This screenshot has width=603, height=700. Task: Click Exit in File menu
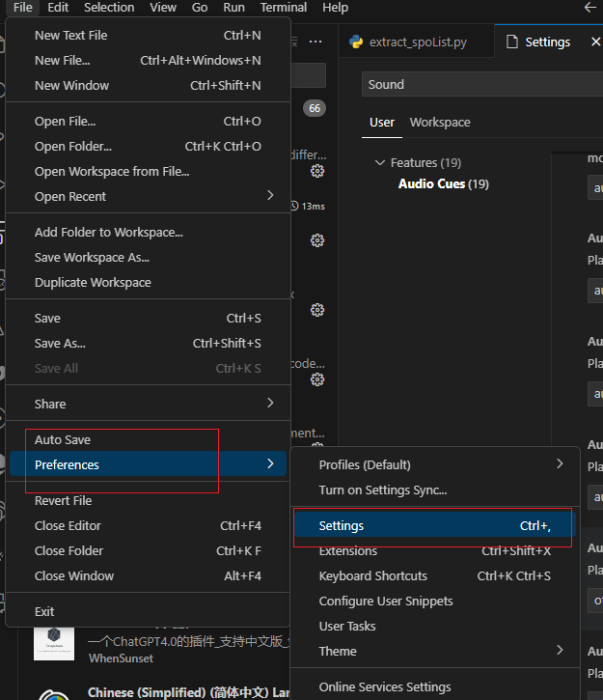148,611
